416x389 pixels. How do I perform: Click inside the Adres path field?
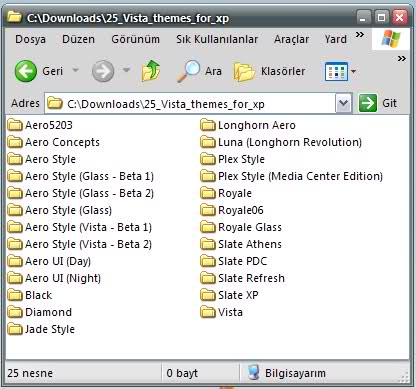(190, 104)
